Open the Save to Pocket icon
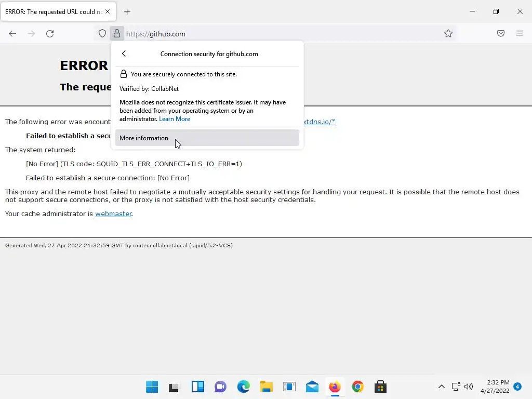The height and width of the screenshot is (399, 532). 501,33
